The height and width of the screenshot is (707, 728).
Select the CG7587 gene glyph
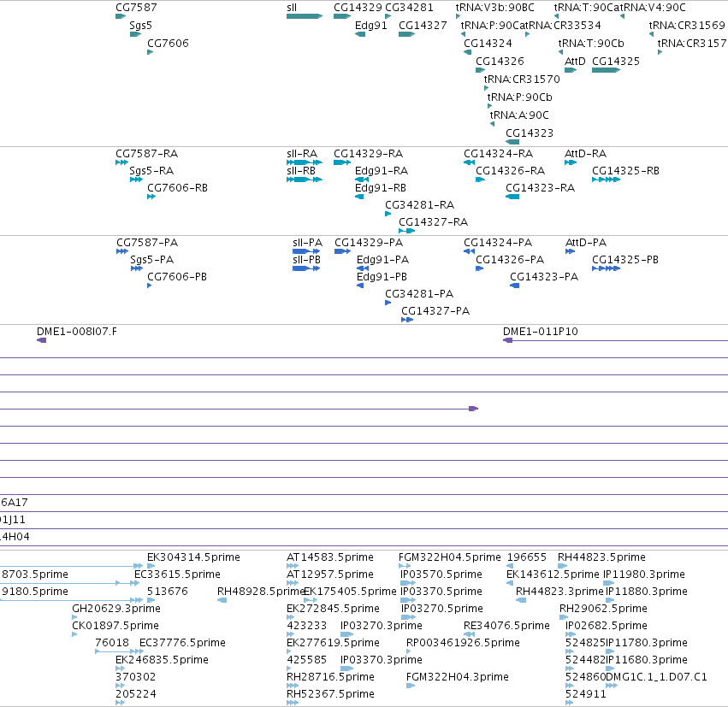(121, 16)
